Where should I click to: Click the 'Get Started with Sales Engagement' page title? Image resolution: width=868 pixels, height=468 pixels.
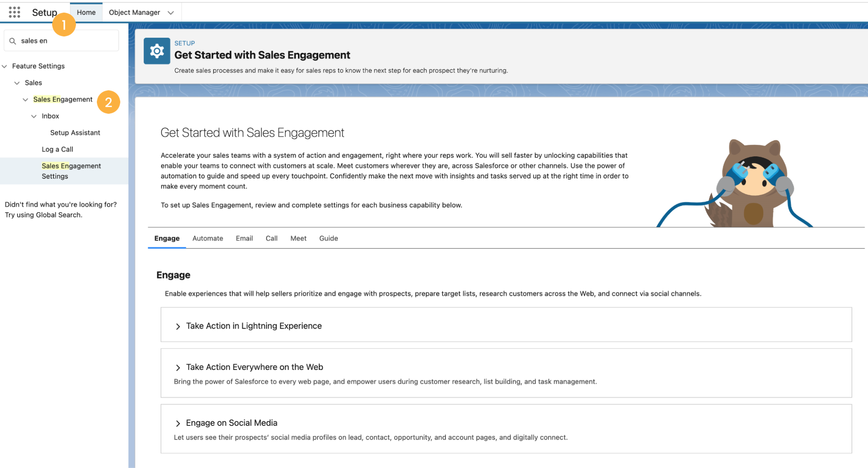pos(262,55)
